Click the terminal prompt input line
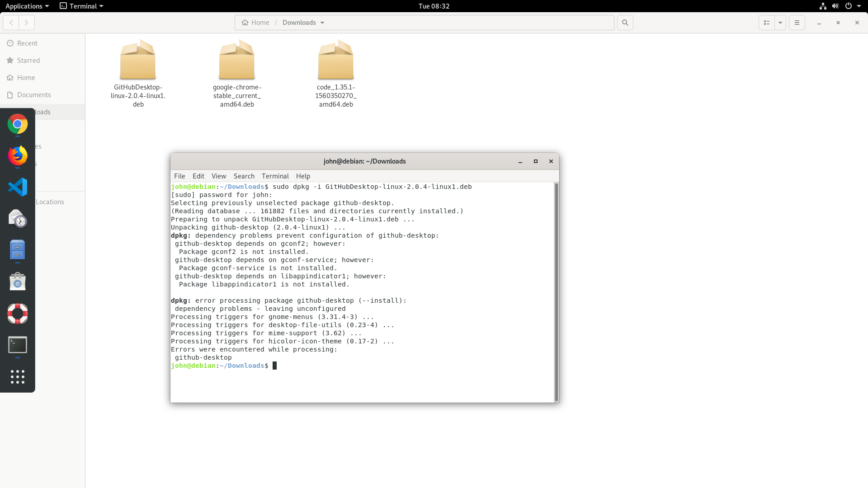Image resolution: width=868 pixels, height=488 pixels. [362, 366]
